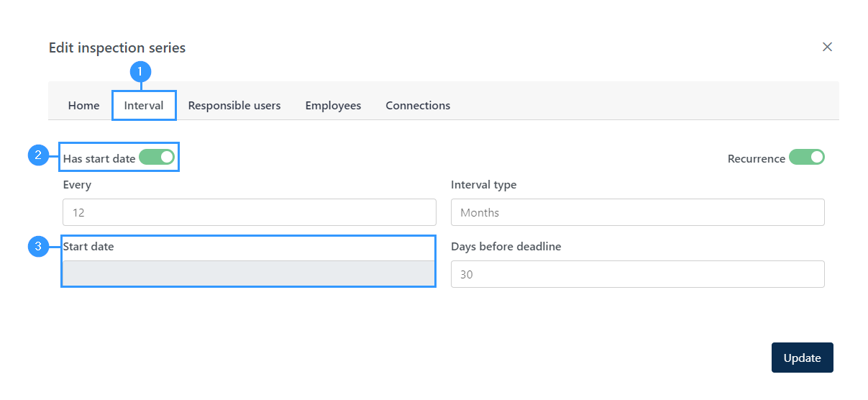This screenshot has height=400, width=868.
Task: Switch to the Home tab
Action: [x=83, y=105]
